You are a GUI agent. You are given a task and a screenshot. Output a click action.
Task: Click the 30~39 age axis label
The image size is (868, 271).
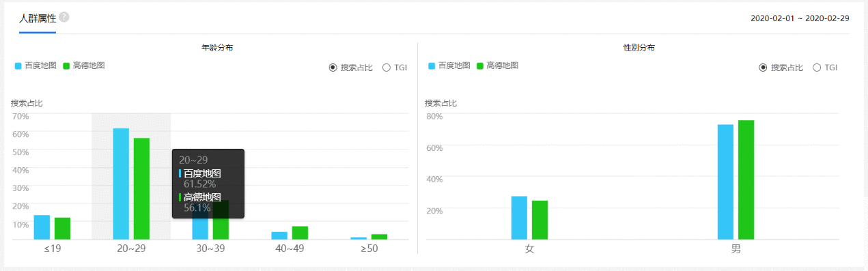click(210, 248)
